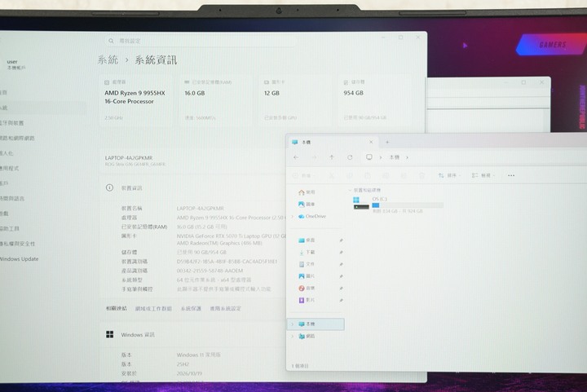Open the 檢視 View dropdown in Explorer
The width and height of the screenshot is (587, 392).
pyautogui.click(x=483, y=175)
